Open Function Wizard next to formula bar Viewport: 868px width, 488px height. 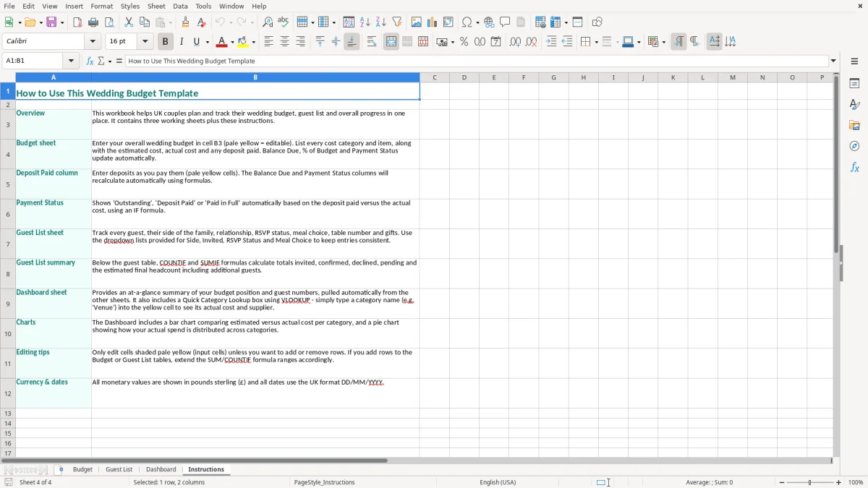coord(90,61)
